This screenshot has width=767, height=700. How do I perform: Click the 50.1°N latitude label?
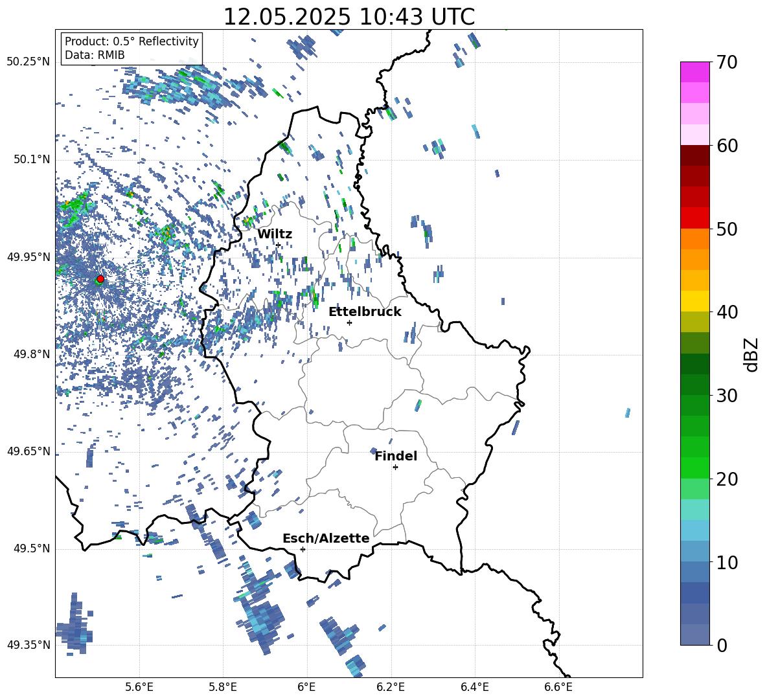pos(31,160)
